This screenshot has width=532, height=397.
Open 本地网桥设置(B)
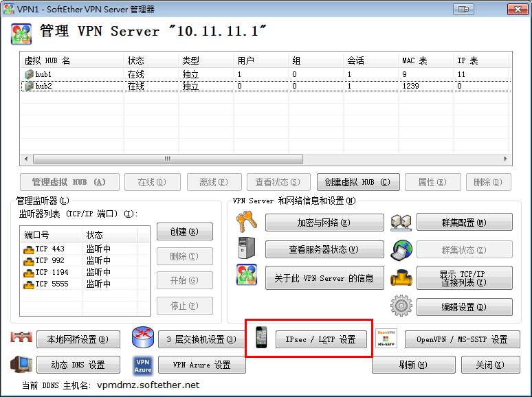[78, 339]
